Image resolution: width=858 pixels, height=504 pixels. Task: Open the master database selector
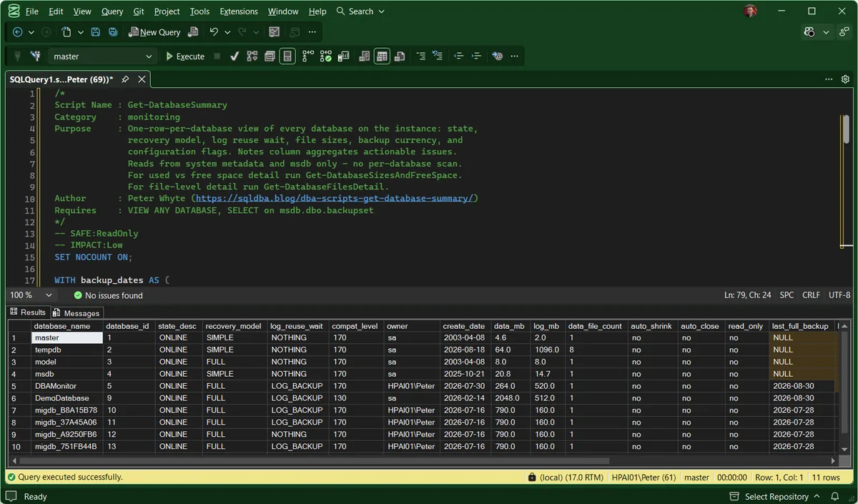coord(102,56)
